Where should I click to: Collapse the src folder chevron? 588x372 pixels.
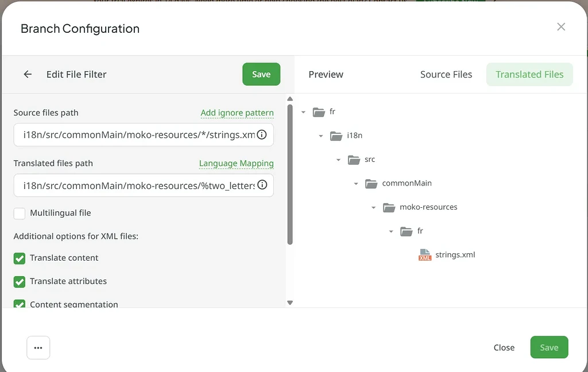tap(338, 160)
